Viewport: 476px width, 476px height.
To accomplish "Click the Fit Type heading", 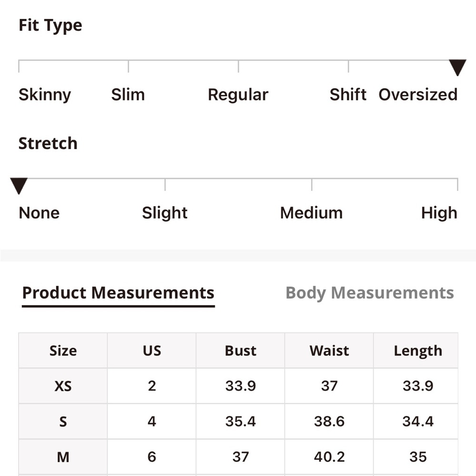I will click(x=50, y=26).
